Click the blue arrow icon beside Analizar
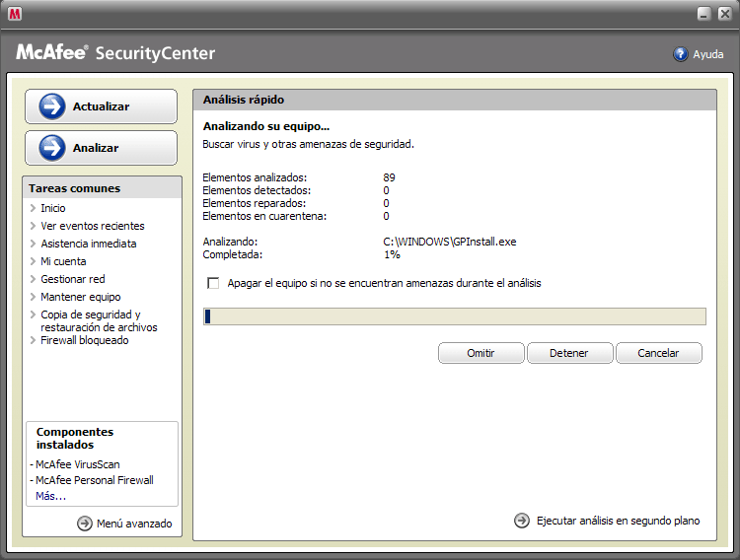This screenshot has width=740, height=560. (51, 148)
